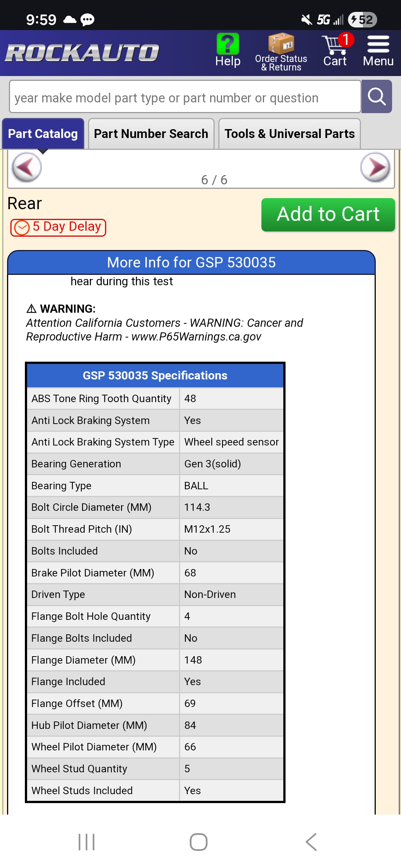
Task: Click the Bolts Included label
Action: coord(65,551)
